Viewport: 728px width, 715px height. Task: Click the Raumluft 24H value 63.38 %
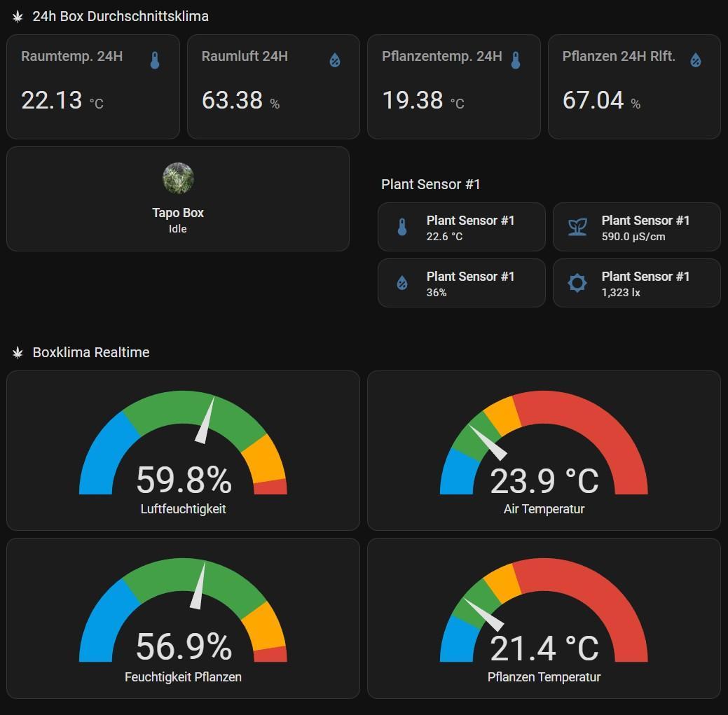click(233, 100)
